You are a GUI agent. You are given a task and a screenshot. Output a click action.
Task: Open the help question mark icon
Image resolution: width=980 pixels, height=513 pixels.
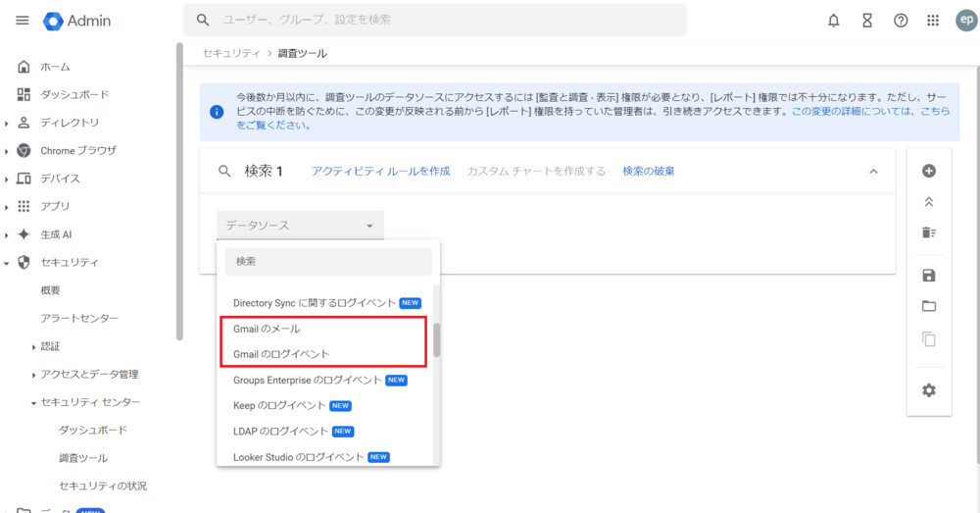click(x=901, y=21)
